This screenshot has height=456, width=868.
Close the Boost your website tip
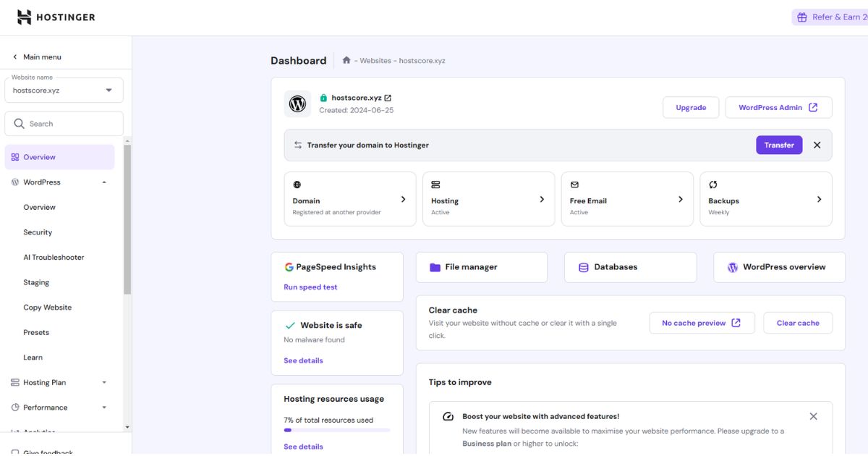pos(813,416)
